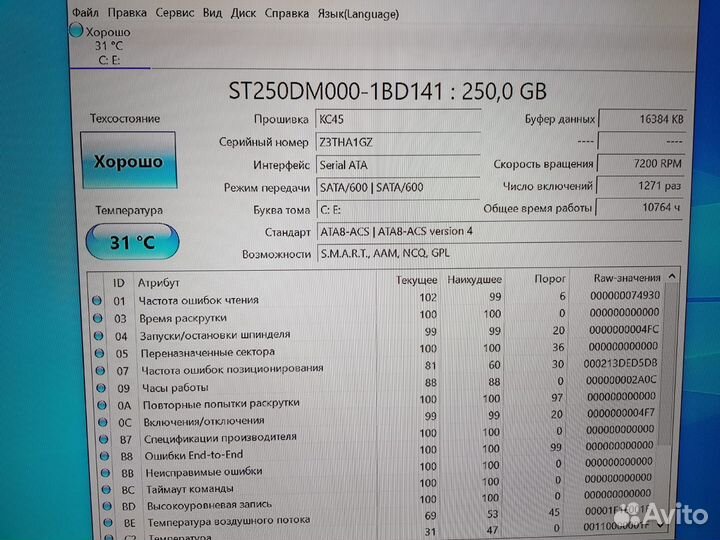Select row Часы работы
The height and width of the screenshot is (540, 720).
[x=376, y=384]
